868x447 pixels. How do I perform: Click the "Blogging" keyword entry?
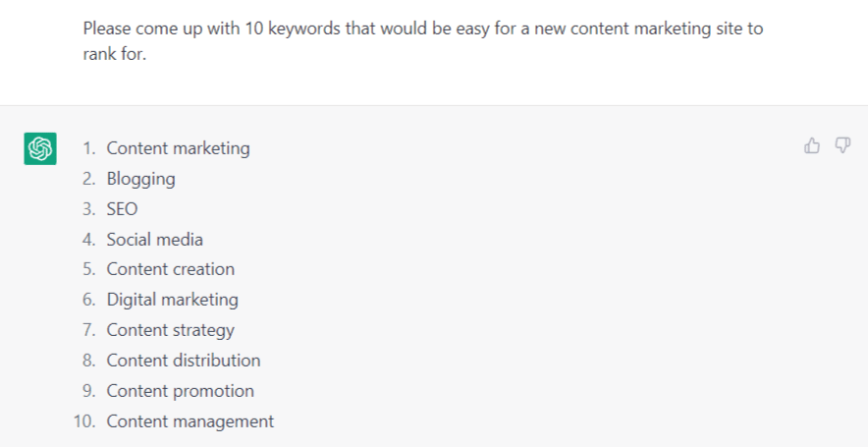point(140,179)
